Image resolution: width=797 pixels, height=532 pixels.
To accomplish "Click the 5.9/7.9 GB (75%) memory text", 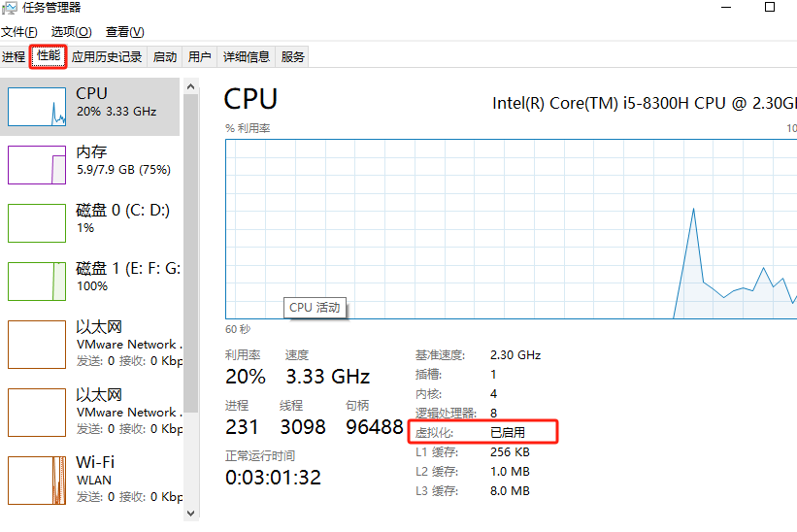I will [123, 169].
